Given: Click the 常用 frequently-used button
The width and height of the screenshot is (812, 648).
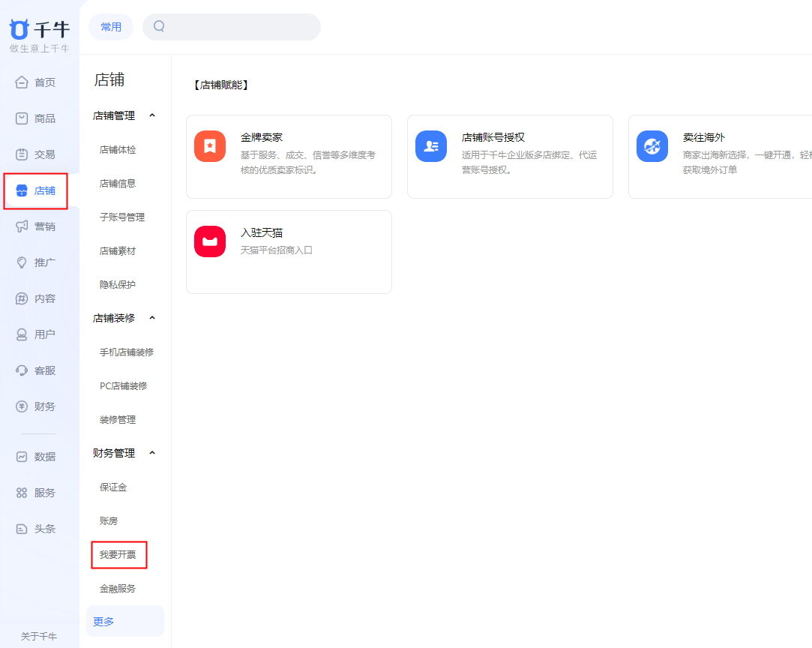Looking at the screenshot, I should click(111, 27).
